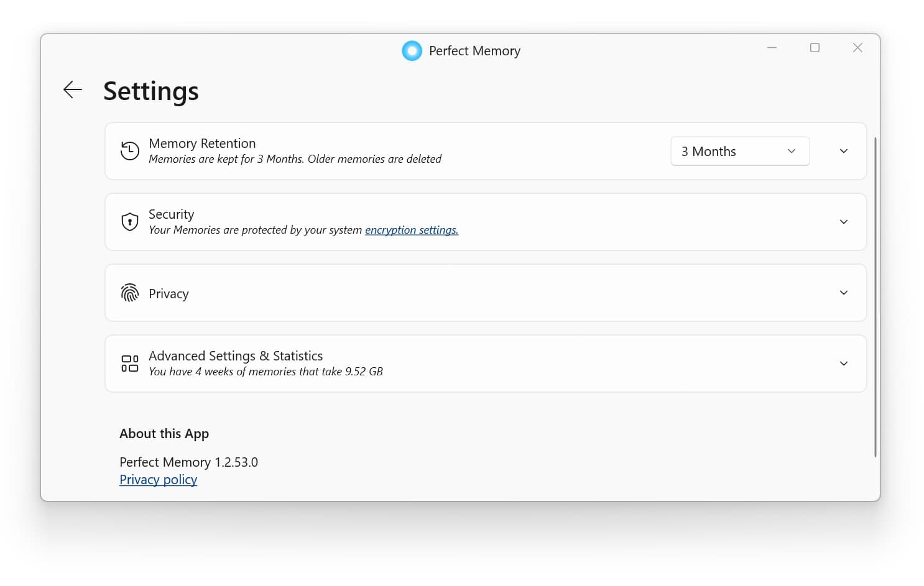This screenshot has width=924, height=586.
Task: Open the encryption settings link
Action: [x=411, y=230]
